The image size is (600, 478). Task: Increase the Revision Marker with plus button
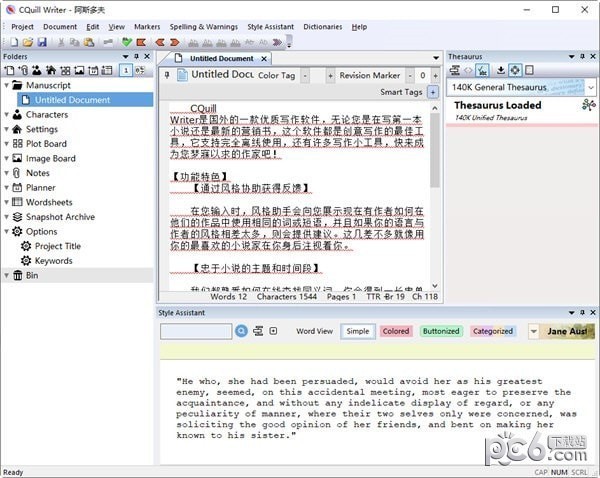click(435, 76)
